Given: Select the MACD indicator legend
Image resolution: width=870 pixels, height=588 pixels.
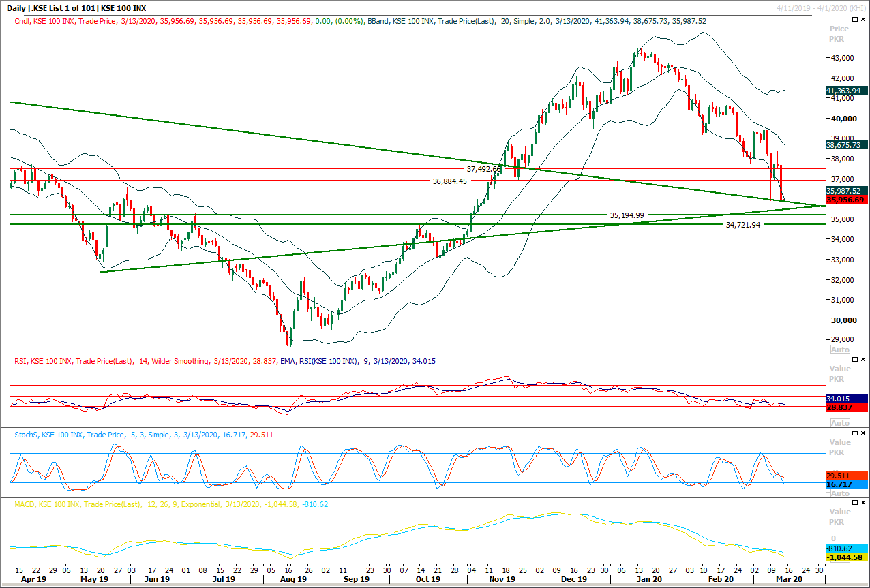Looking at the screenshot, I should [x=171, y=504].
